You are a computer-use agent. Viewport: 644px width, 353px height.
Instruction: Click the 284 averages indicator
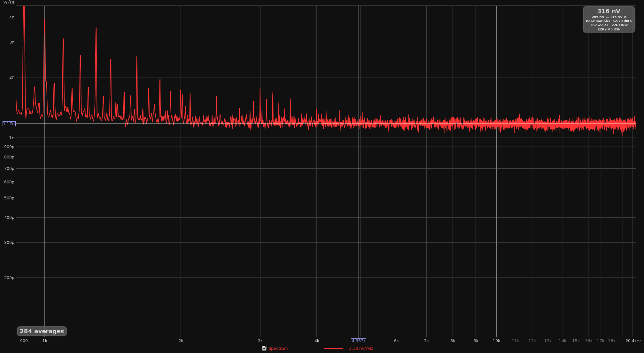coord(42,331)
